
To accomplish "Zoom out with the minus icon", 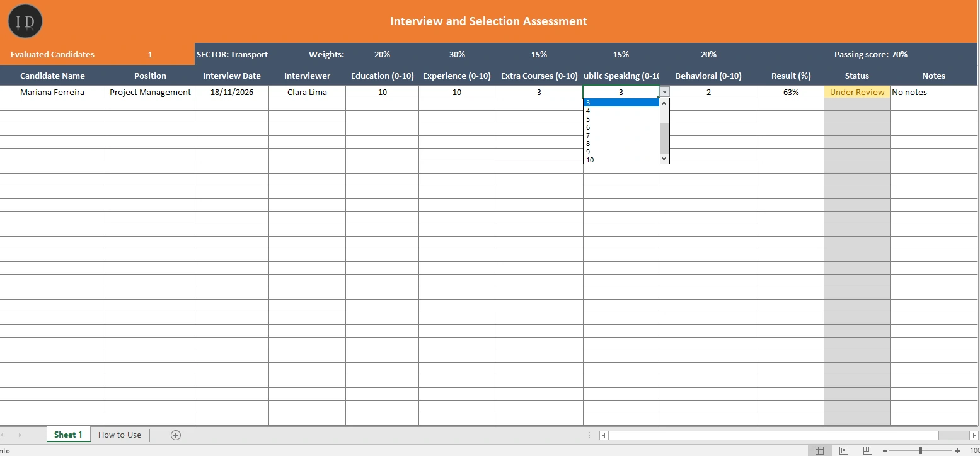I will pos(885,451).
